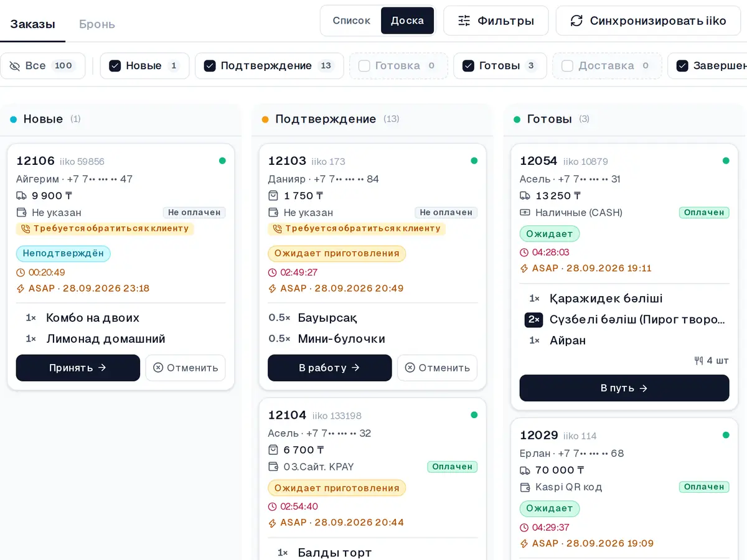Click the lightning icon in order 12106
Screen dimensions: 747x560
click(21, 289)
